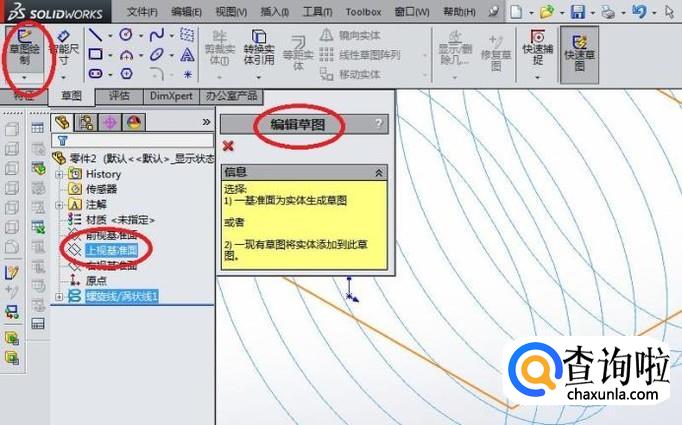Select the Straight Slot sketch tool
The height and width of the screenshot is (425, 682).
[96, 74]
